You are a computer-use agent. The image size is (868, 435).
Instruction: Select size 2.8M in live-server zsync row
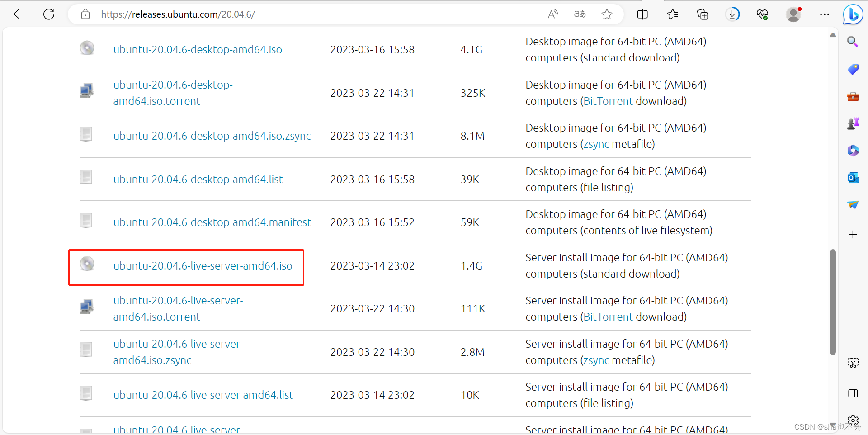coord(472,352)
